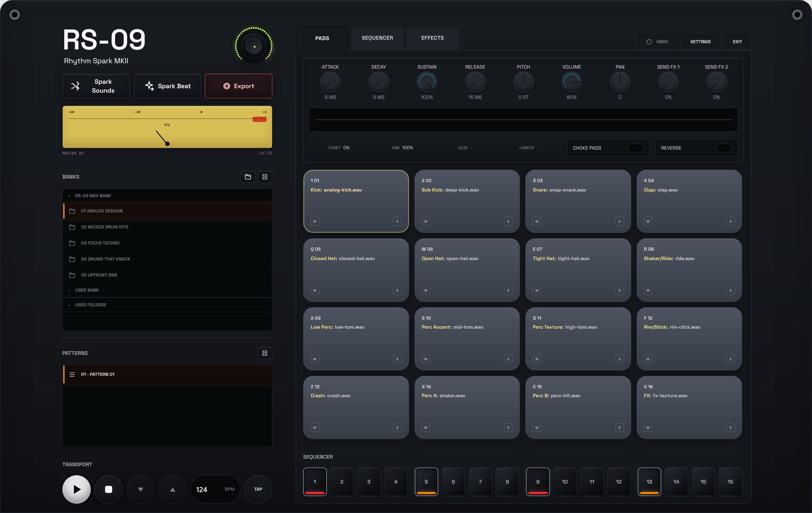Screen dimensions: 812x513
Task: Undo the last action
Action: [657, 42]
